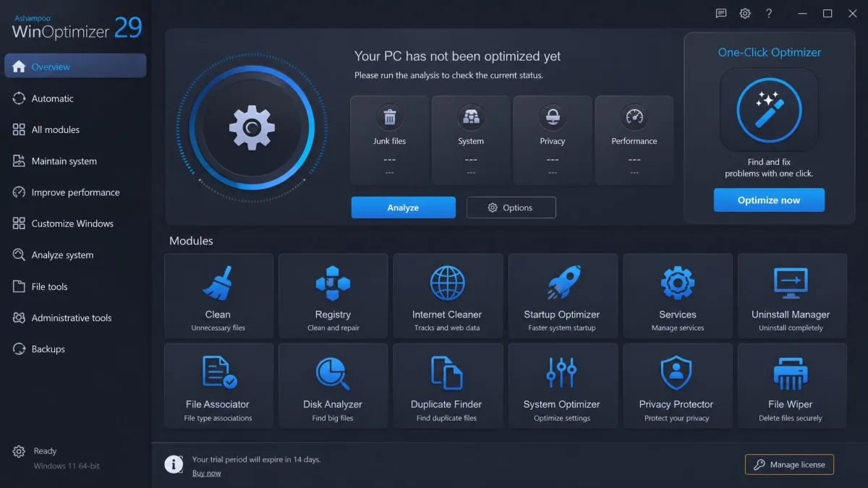Open Disk Analyzer pie chart icon
The image size is (868, 488).
pos(333,373)
